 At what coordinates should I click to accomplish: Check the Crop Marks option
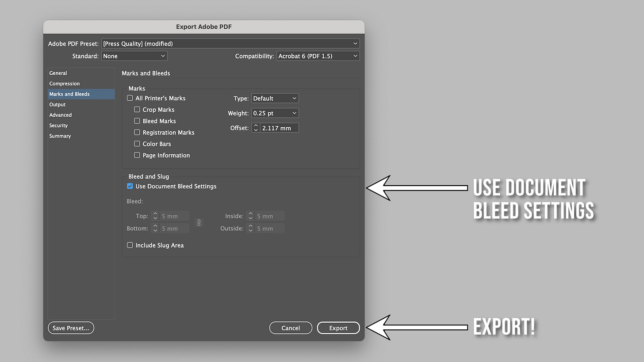137,110
